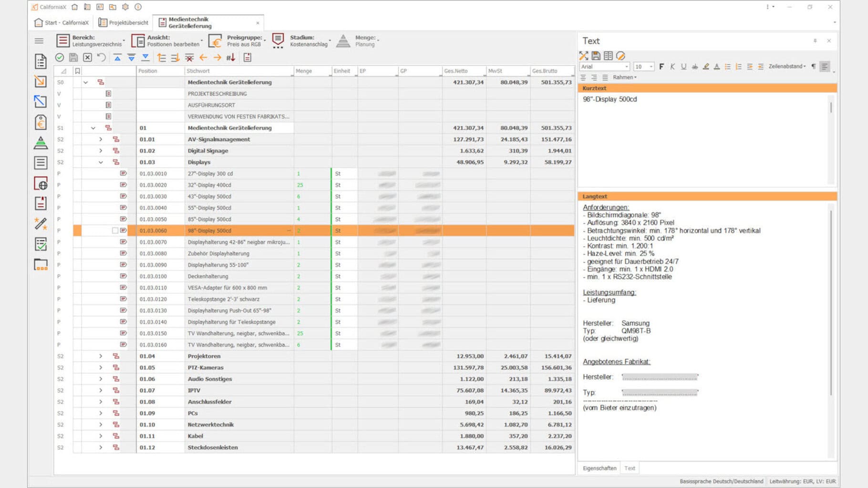This screenshot has height=488, width=868.
Task: Select row Deckenhalterung
Action: click(315, 276)
